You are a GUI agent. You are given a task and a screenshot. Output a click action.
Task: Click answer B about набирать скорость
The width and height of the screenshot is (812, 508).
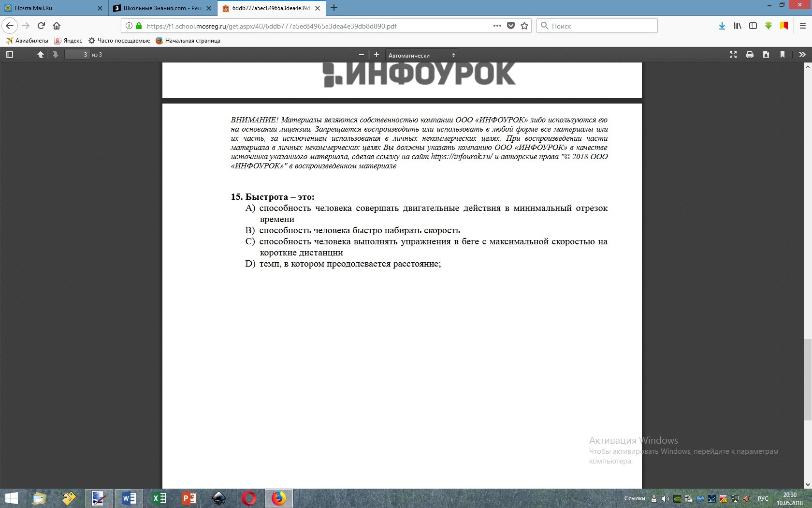point(353,230)
